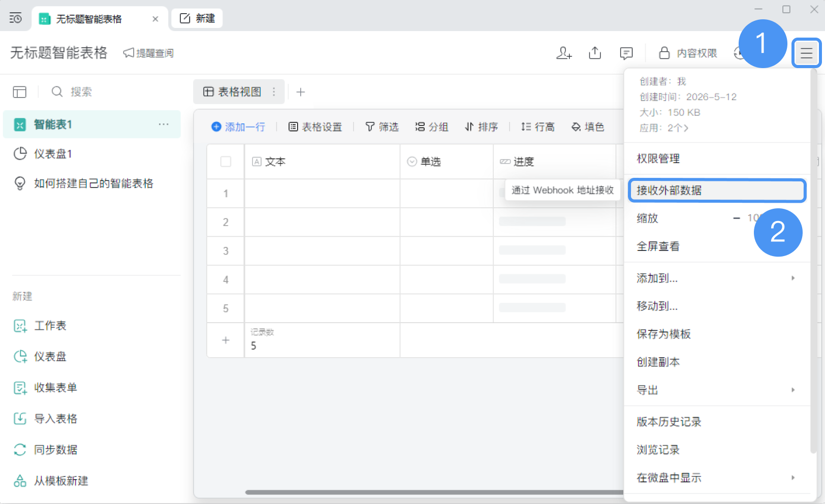Toggle the select-all header checkbox

click(x=226, y=162)
